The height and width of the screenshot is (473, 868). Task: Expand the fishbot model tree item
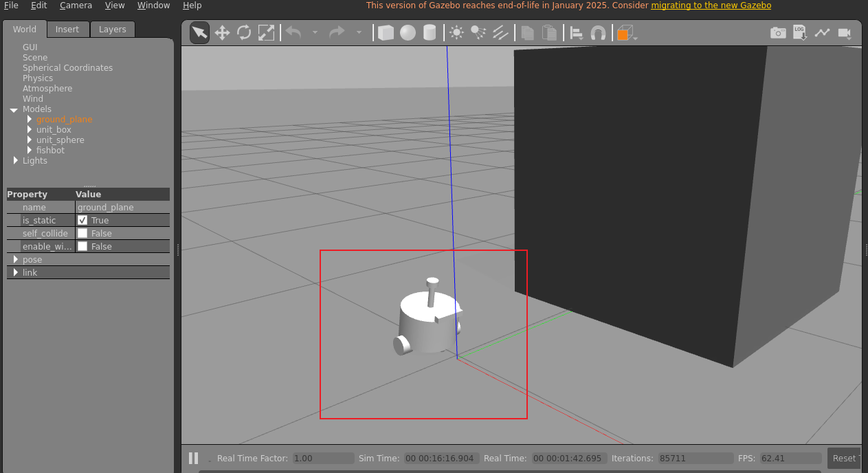pos(30,150)
